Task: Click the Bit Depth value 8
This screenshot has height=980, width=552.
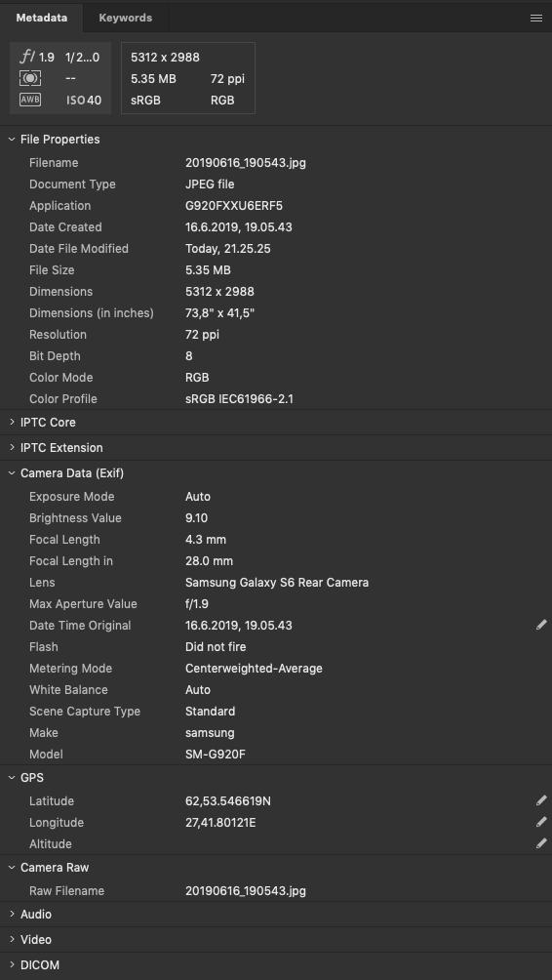Action: tap(189, 355)
